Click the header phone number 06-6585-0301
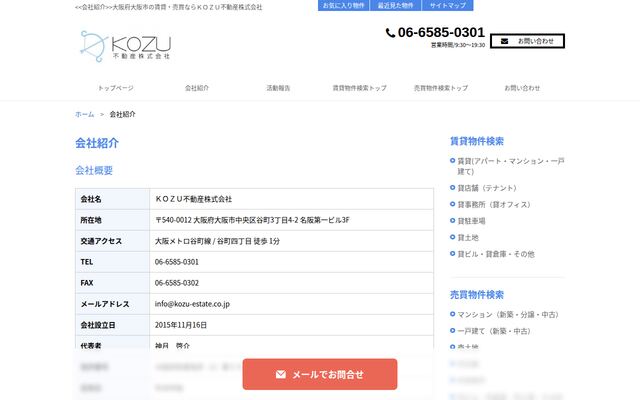 pos(441,32)
